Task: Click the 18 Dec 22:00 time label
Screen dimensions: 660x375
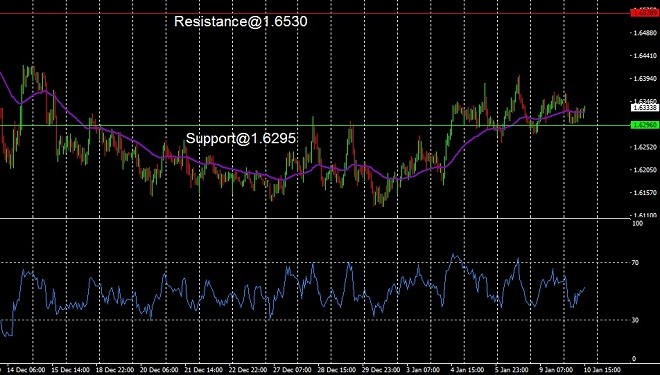Action: pyautogui.click(x=115, y=370)
